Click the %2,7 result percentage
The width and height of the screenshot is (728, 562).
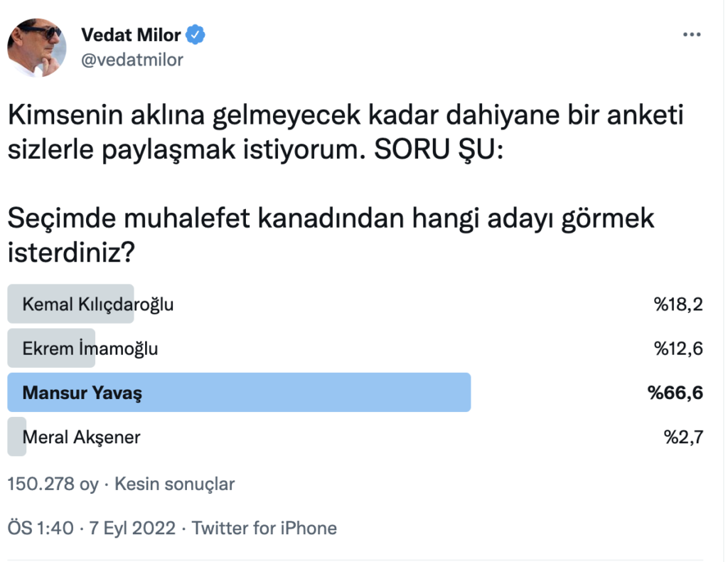[683, 437]
